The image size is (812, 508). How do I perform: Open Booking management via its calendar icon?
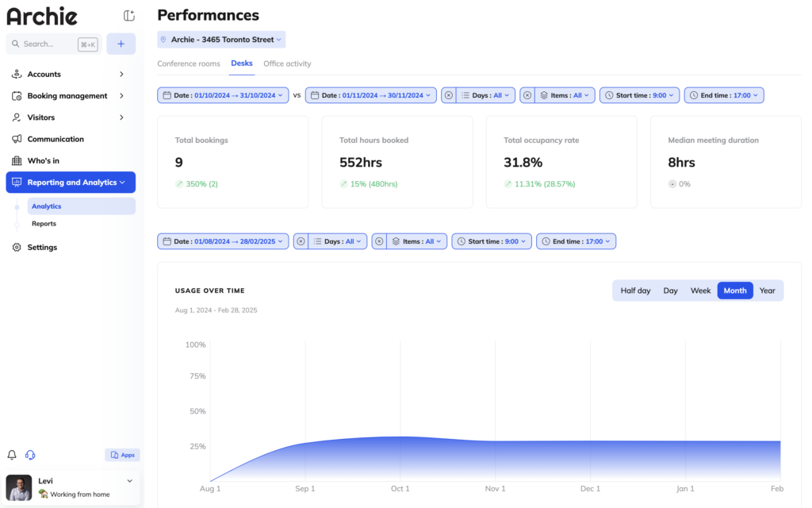(17, 95)
